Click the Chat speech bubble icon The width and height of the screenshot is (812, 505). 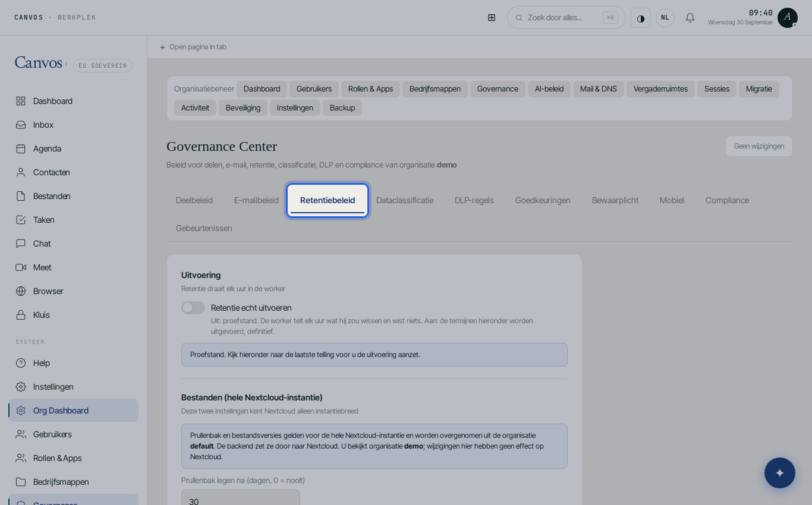click(x=21, y=244)
